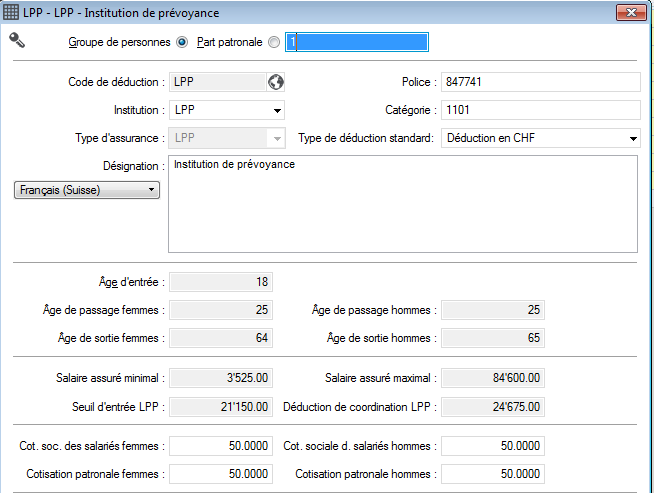Click the Salaire assuré minimal field

click(x=221, y=378)
